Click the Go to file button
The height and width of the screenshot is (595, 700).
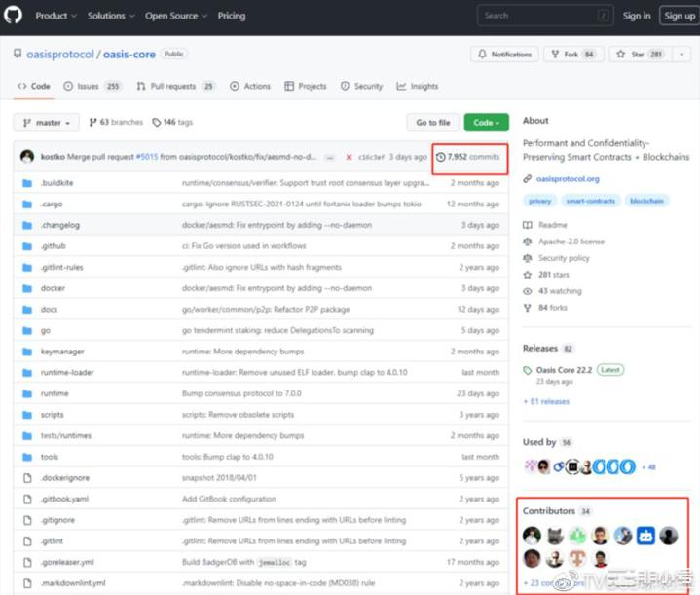(432, 123)
